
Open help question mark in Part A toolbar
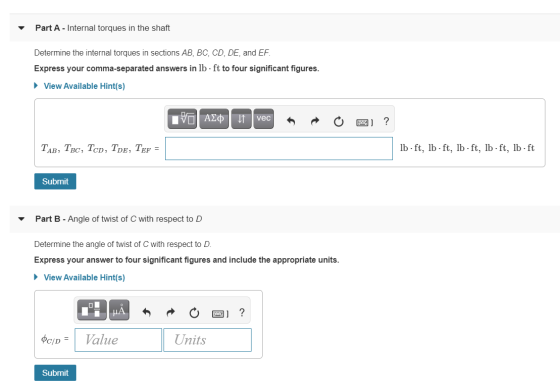(x=386, y=121)
